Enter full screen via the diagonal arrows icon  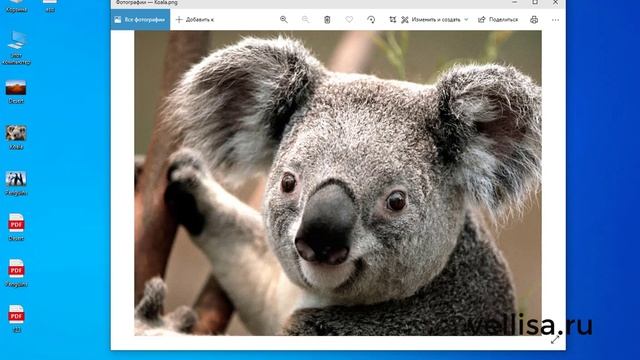click(x=555, y=339)
